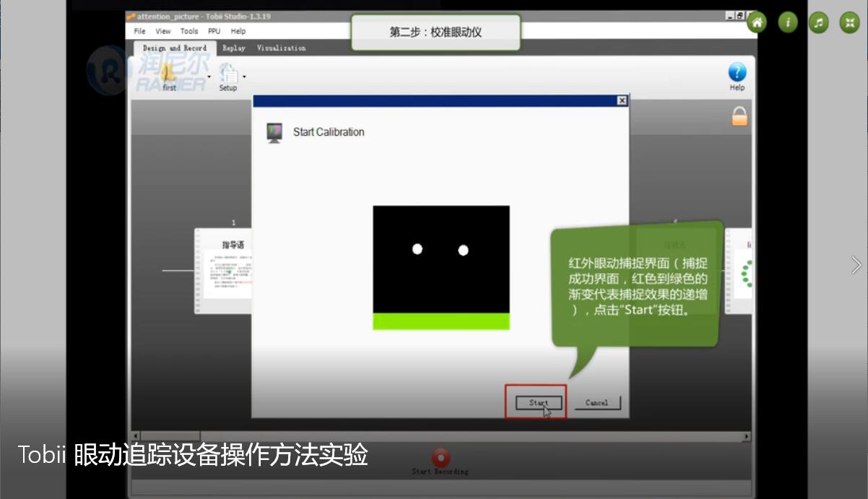Select the 指导语 slide thumbnail
Image resolution: width=868 pixels, height=499 pixels.
coord(224,271)
